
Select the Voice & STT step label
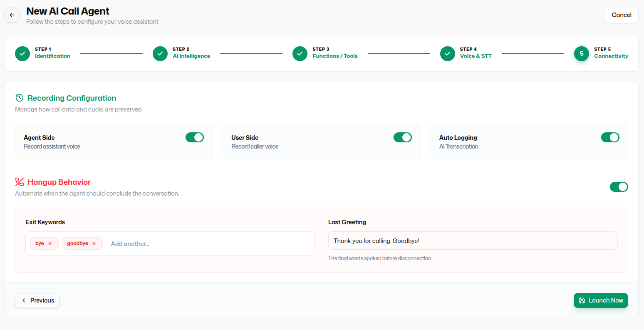476,56
